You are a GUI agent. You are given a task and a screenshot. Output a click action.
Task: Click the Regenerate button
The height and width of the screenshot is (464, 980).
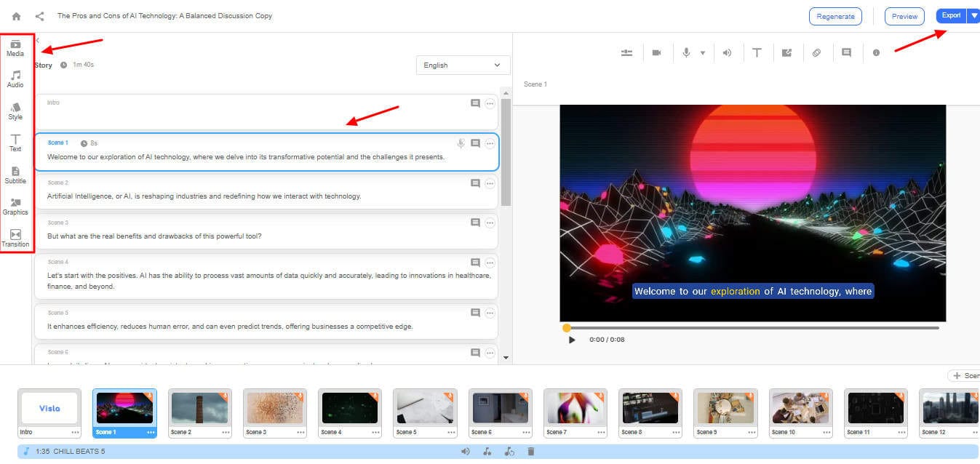click(835, 16)
